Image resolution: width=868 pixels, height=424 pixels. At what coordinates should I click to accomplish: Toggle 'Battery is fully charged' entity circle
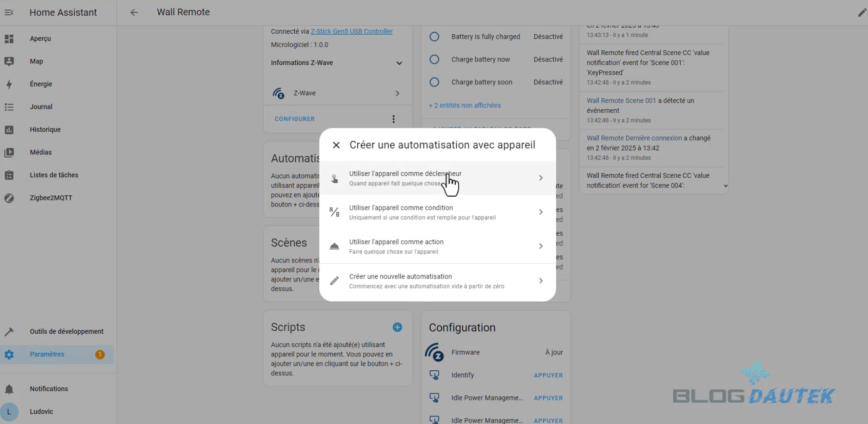434,37
